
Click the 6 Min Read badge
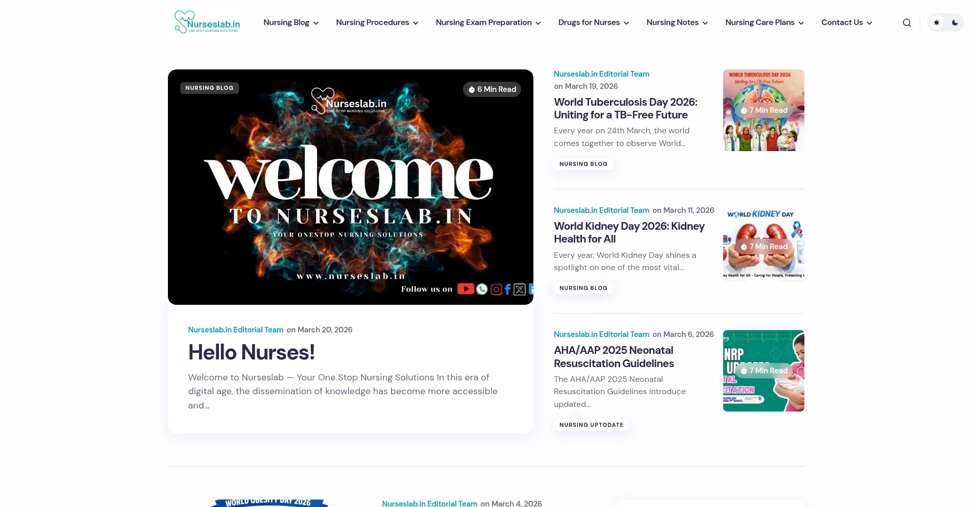tap(492, 89)
